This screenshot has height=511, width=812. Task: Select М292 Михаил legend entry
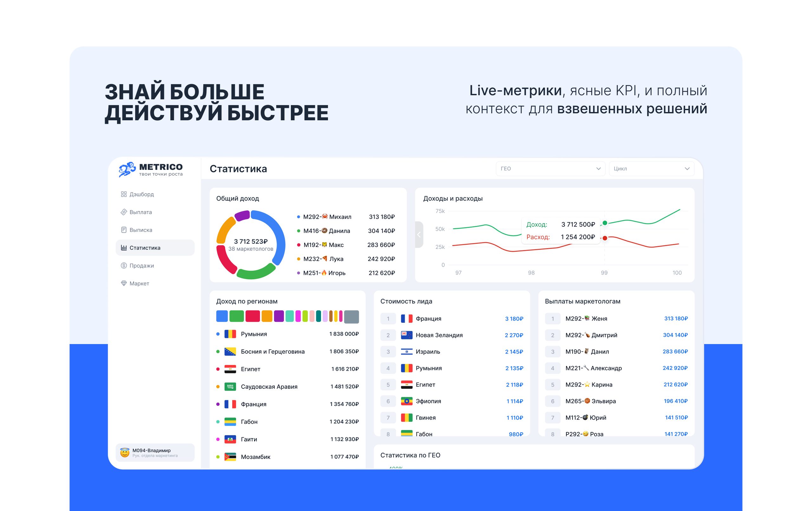coord(327,217)
